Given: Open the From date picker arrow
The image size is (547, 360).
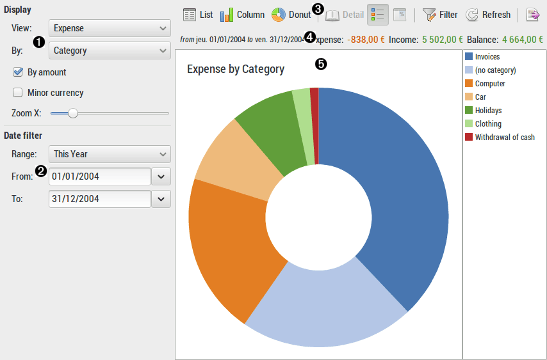Looking at the screenshot, I should pos(161,177).
